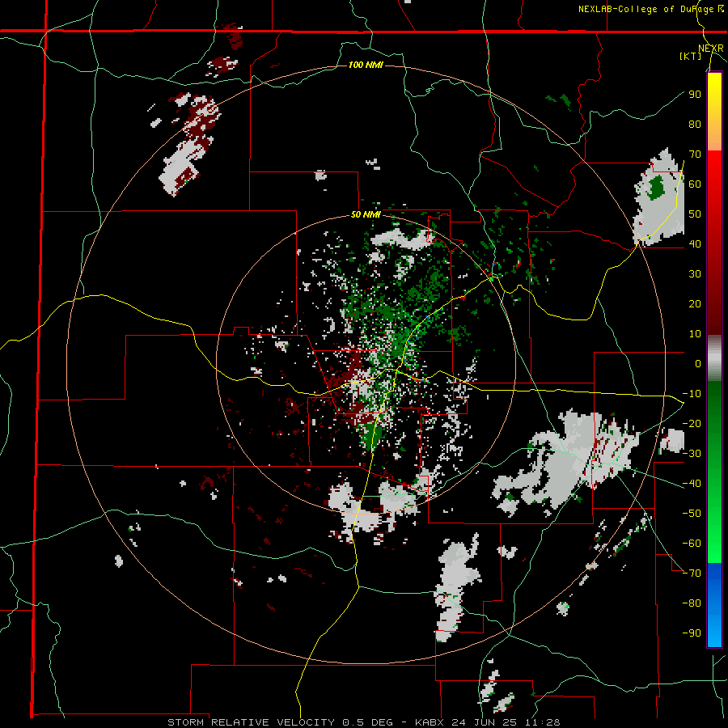Click the positive 80 scale value
728x728 pixels.
[x=695, y=125]
